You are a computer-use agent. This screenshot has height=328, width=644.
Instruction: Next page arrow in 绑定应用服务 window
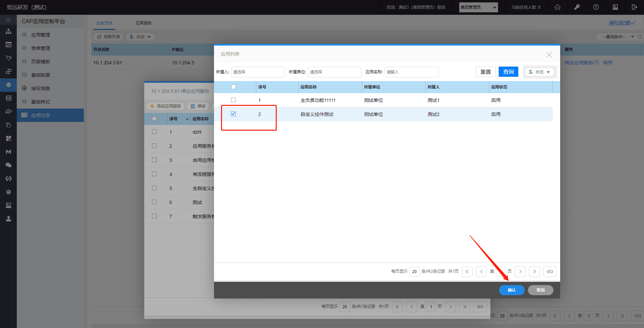(x=450, y=307)
